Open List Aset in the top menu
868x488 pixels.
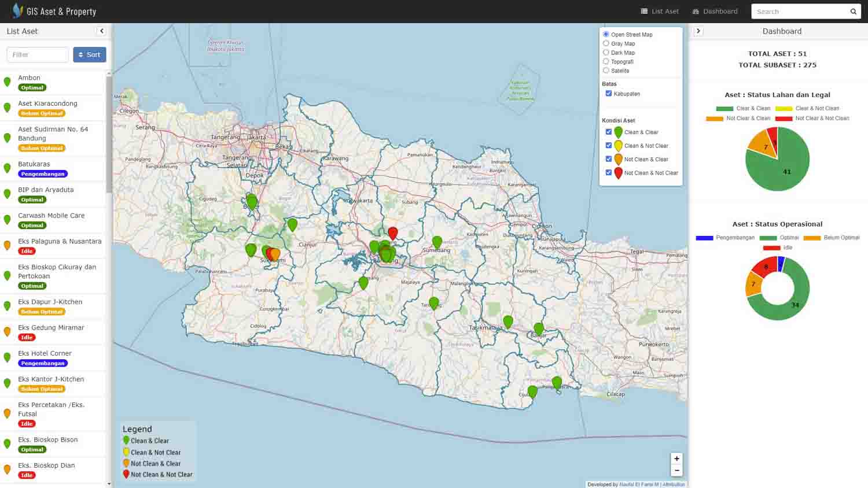tap(660, 12)
